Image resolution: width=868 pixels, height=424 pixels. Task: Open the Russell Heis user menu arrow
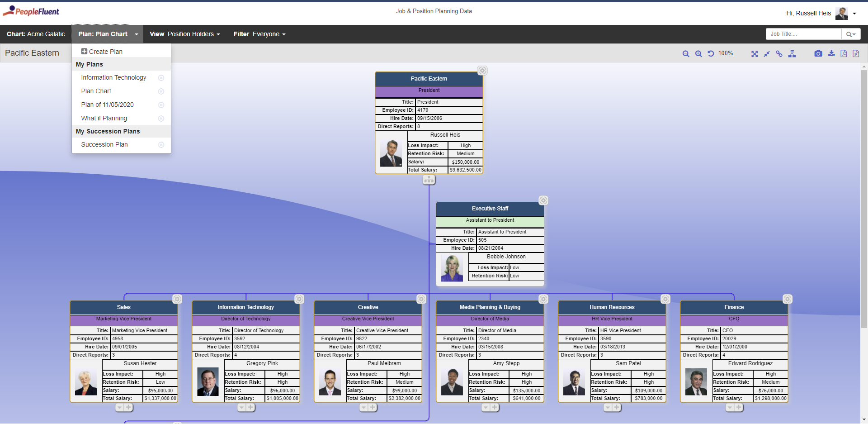pos(854,14)
